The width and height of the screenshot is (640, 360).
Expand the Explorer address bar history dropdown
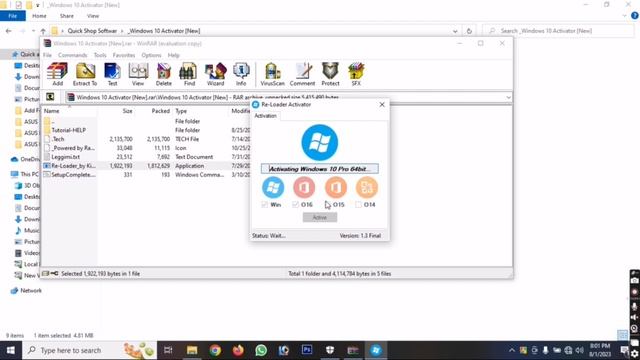click(x=455, y=31)
